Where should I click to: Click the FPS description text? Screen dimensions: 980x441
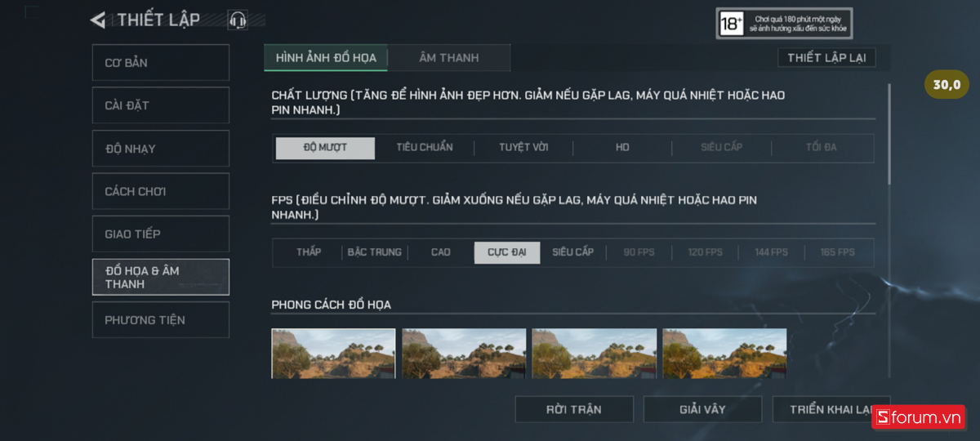[x=514, y=207]
